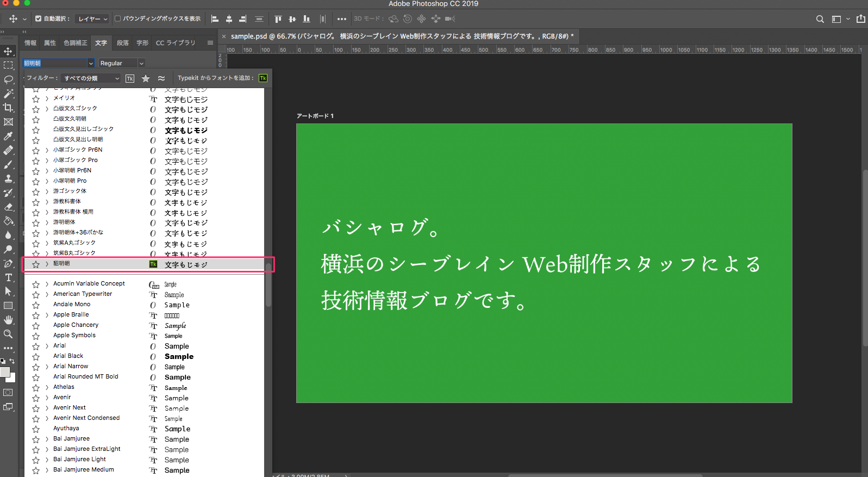The height and width of the screenshot is (477, 868).
Task: Favorite the 游ゴシック体 font star
Action: (x=36, y=191)
